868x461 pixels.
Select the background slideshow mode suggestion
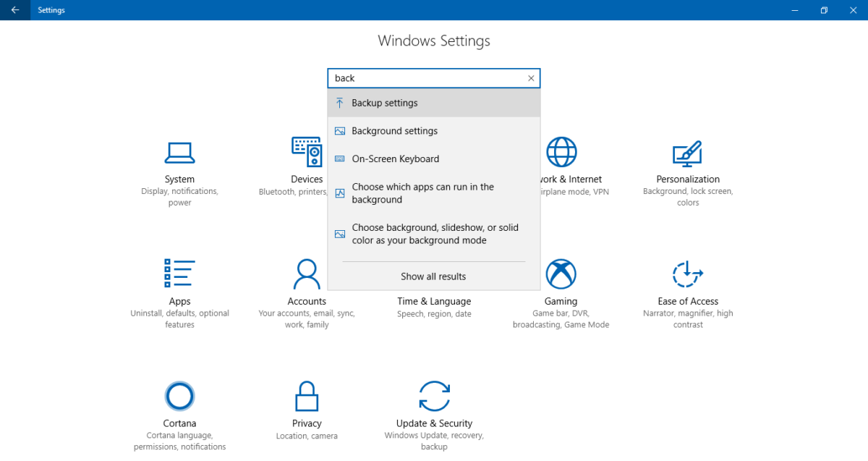point(433,233)
